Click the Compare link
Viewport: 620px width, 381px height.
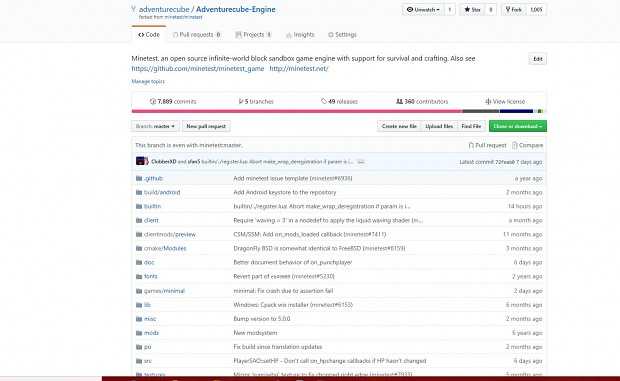(527, 145)
